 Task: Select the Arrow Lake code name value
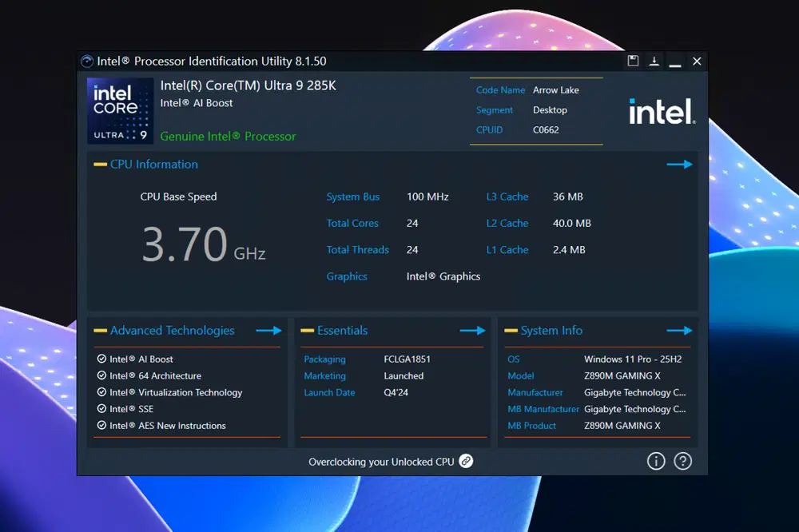pos(556,90)
